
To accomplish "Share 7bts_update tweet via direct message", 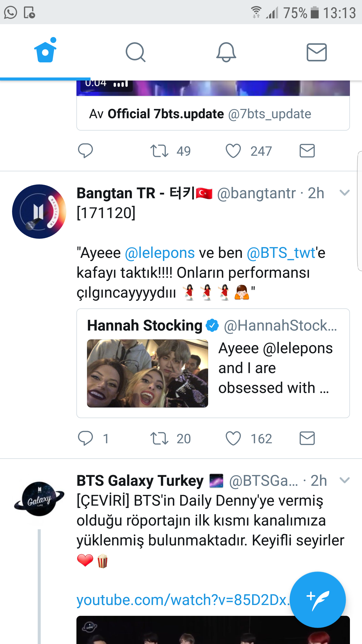I will (x=307, y=151).
